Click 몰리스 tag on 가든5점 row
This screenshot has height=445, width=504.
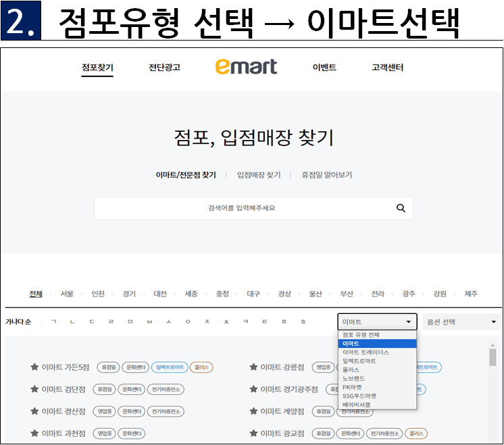201,367
